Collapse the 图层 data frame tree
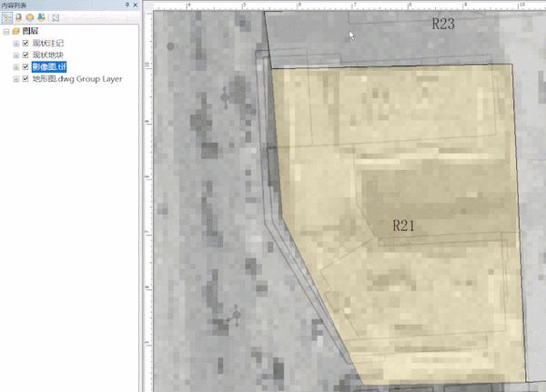 [x=6, y=32]
